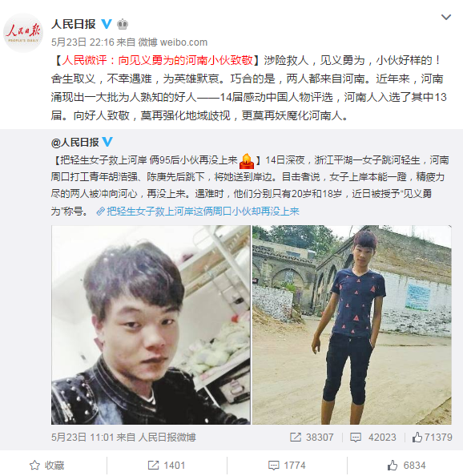Click the verified badge beside @人民日报
The height and width of the screenshot is (476, 463).
107,142
